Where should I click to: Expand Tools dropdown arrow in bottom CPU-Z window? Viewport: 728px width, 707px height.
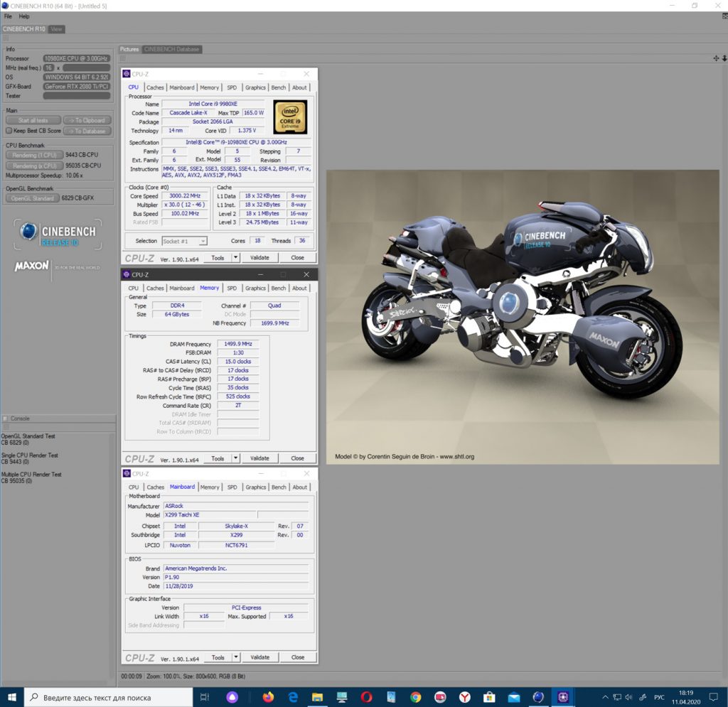(236, 657)
